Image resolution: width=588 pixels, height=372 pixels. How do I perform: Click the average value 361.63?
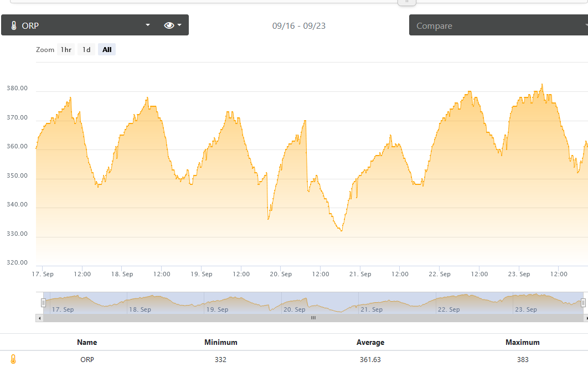coord(370,360)
